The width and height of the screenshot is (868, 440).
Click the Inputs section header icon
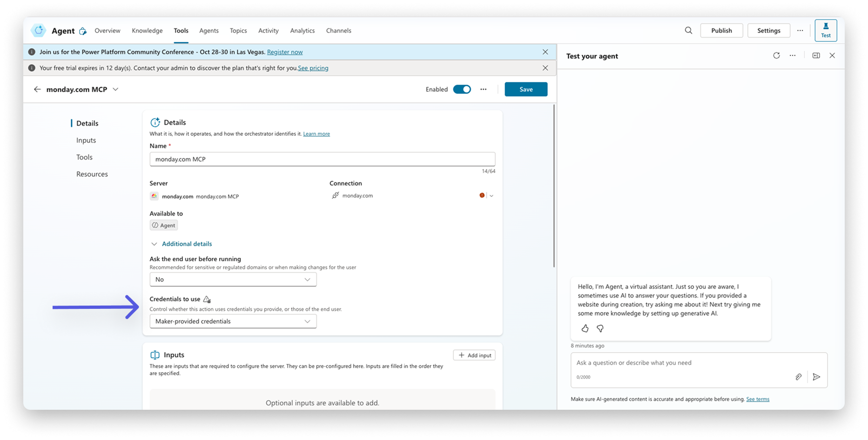click(x=155, y=355)
